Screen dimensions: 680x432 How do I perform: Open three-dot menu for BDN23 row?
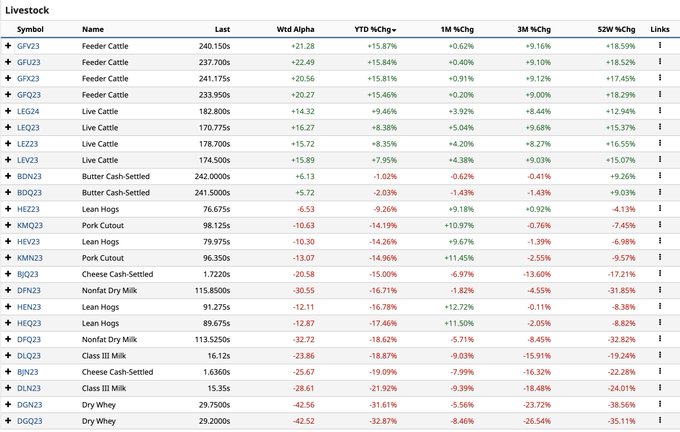[660, 176]
